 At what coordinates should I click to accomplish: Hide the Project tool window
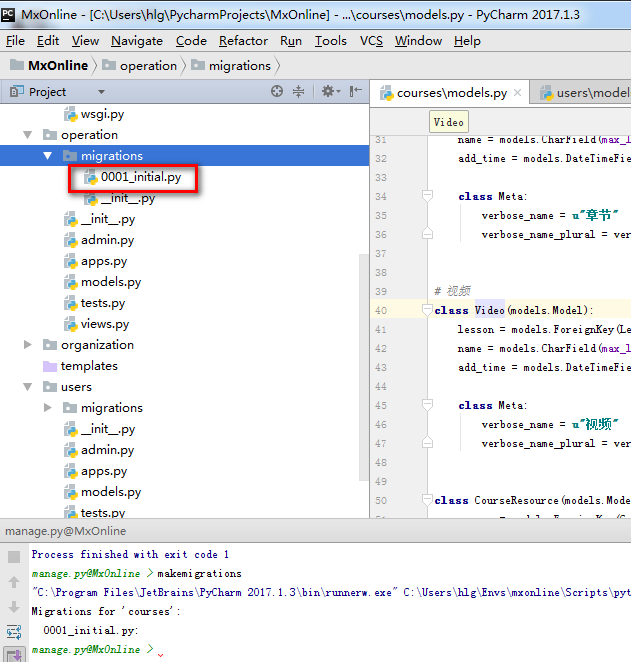click(355, 91)
